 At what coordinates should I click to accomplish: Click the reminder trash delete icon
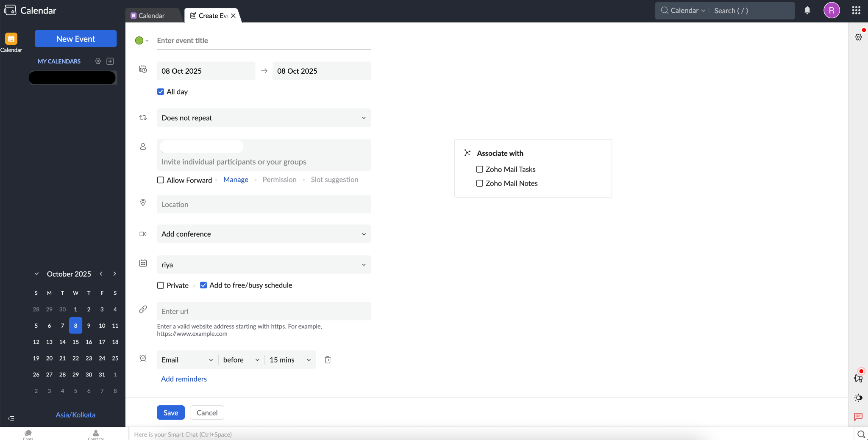327,360
